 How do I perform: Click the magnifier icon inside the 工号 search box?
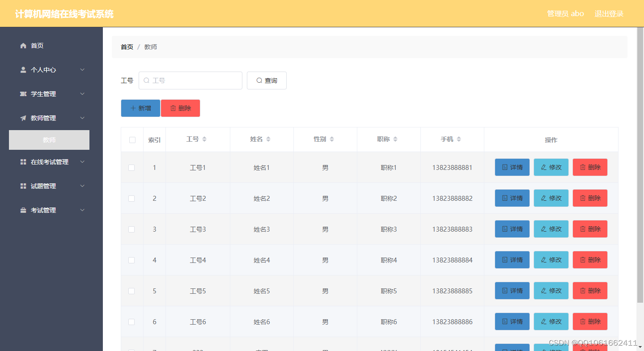(146, 80)
